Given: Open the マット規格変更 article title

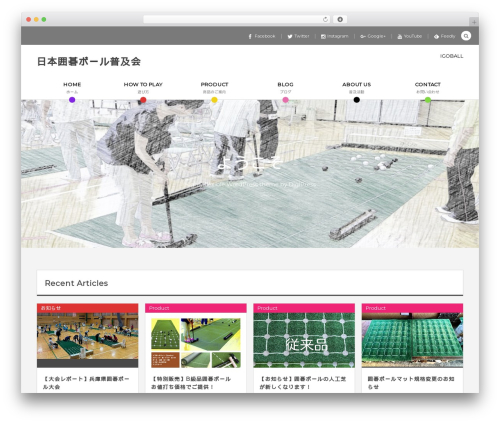Looking at the screenshot, I should pyautogui.click(x=411, y=383).
